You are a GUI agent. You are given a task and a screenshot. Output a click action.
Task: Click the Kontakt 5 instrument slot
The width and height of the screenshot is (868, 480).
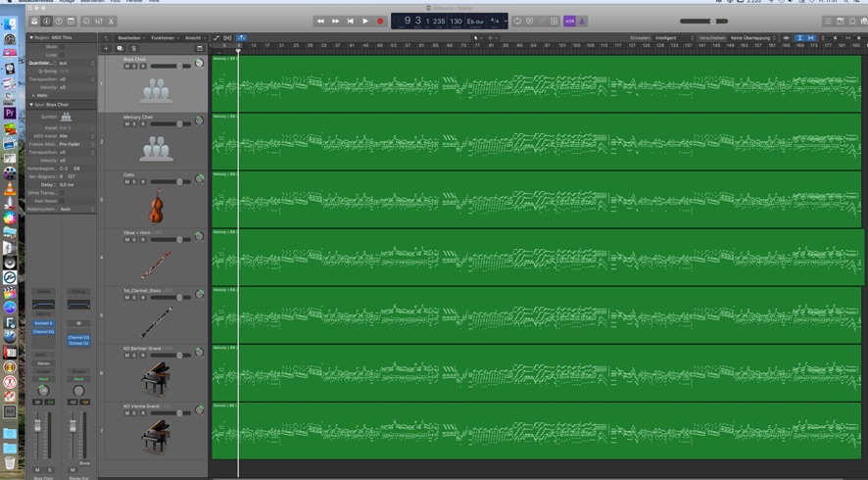pos(43,322)
